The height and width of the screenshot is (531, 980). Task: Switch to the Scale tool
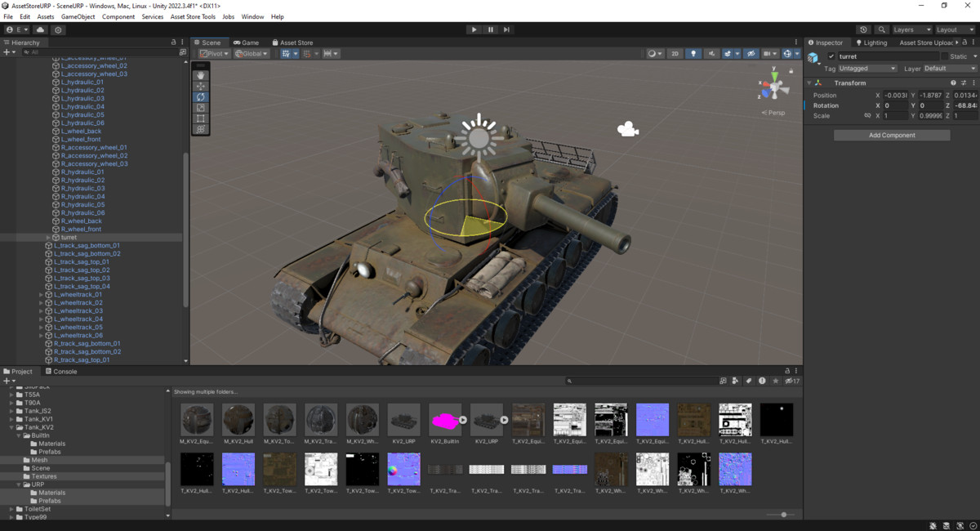pos(201,107)
